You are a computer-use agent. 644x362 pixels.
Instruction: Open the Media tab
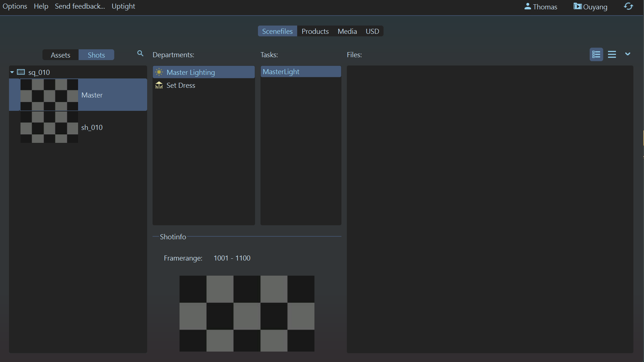(347, 31)
